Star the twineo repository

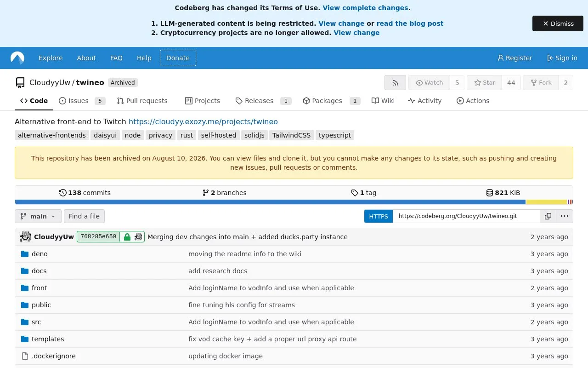484,83
